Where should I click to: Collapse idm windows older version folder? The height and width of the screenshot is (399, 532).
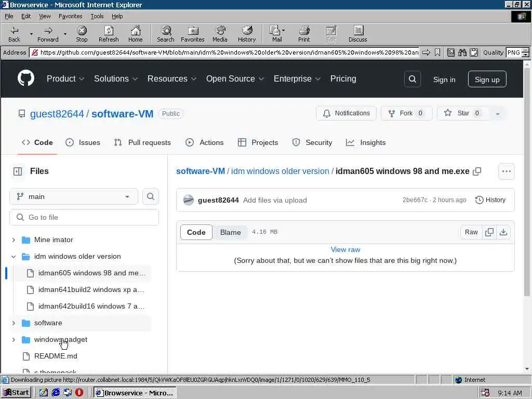coord(14,257)
